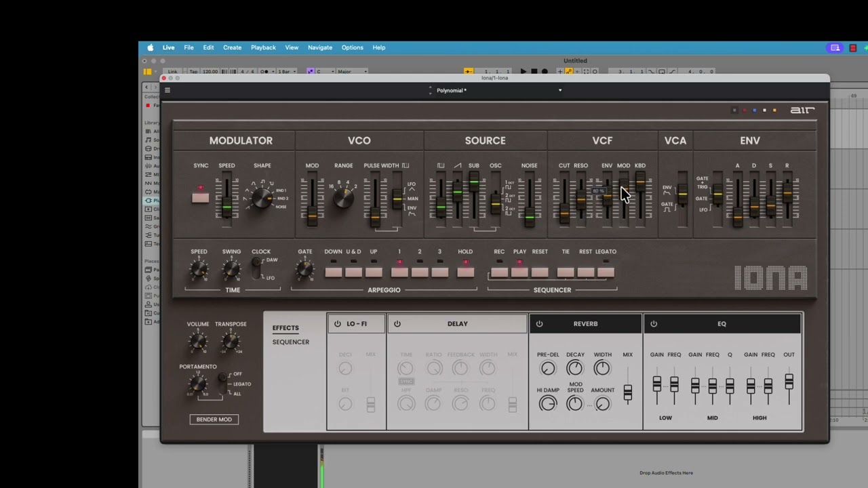This screenshot has height=488, width=868.
Task: Toggle the modulator SYNC button
Action: pos(200,198)
